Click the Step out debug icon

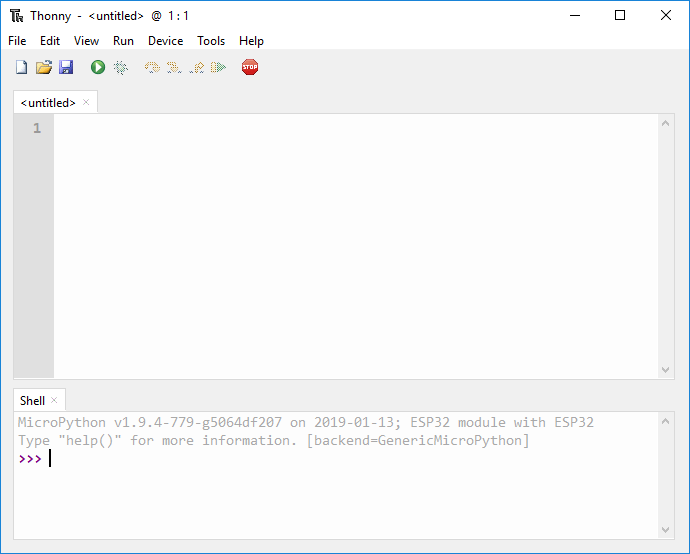(x=196, y=67)
